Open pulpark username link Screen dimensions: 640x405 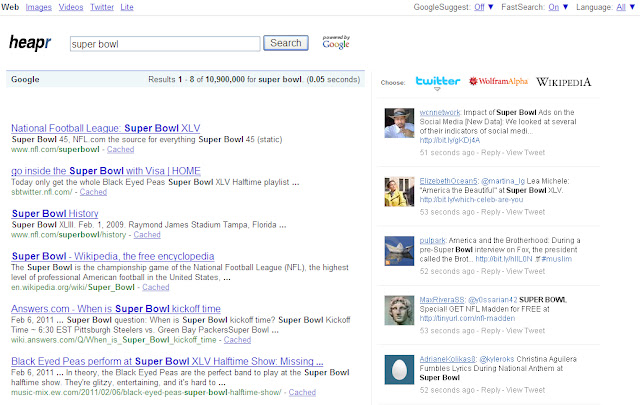click(432, 240)
